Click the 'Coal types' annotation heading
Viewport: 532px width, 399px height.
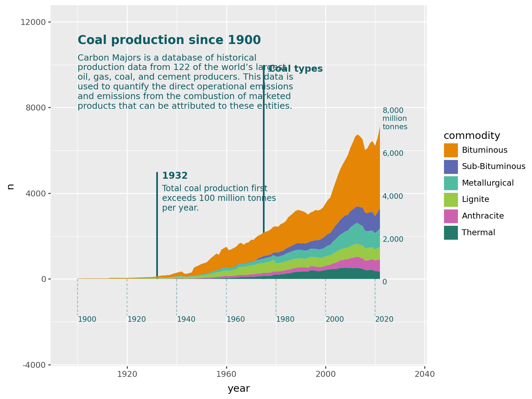click(x=295, y=69)
